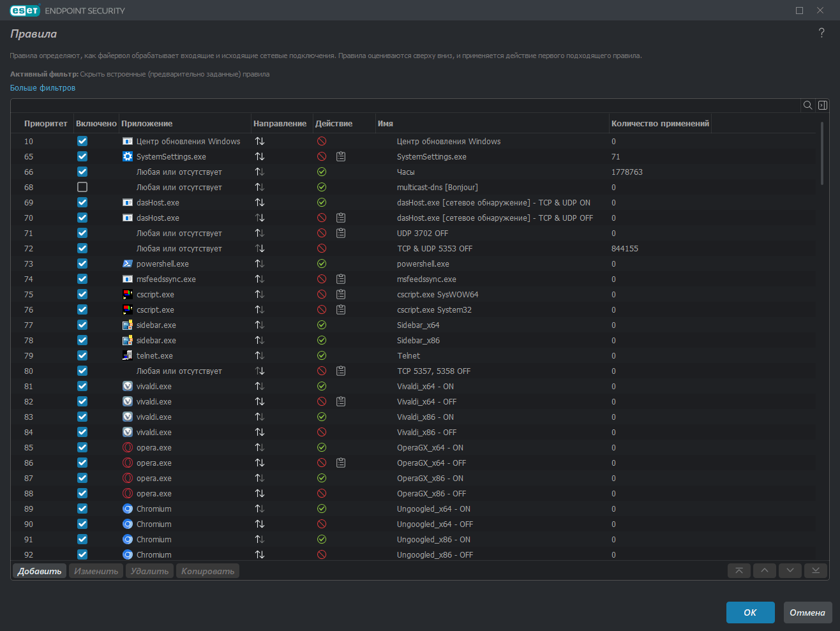Click the direction arrows icon in row 72
This screenshot has height=631, width=840.
260,248
